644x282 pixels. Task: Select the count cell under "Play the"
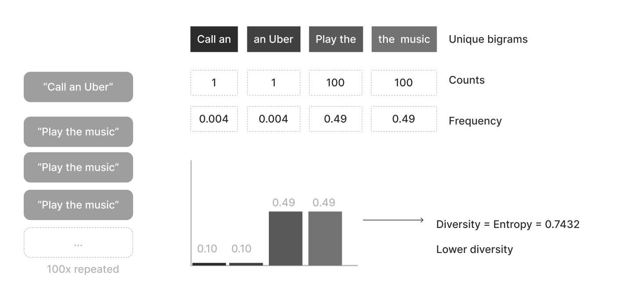click(336, 83)
